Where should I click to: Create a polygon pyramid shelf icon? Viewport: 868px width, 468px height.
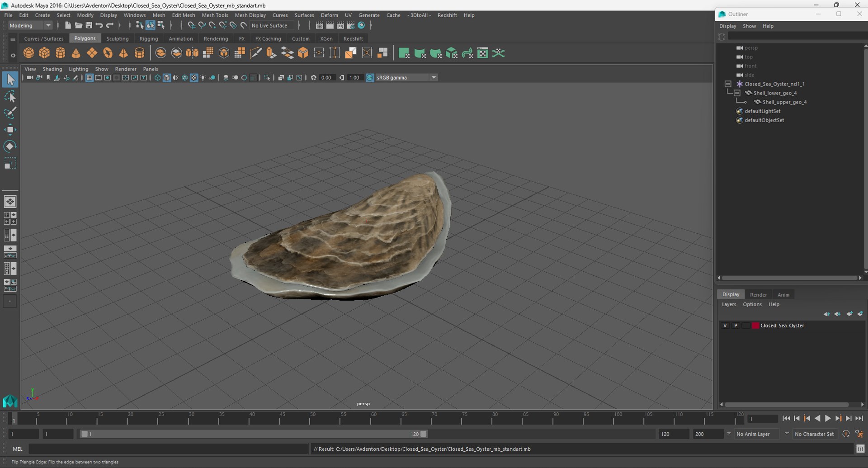tap(123, 53)
